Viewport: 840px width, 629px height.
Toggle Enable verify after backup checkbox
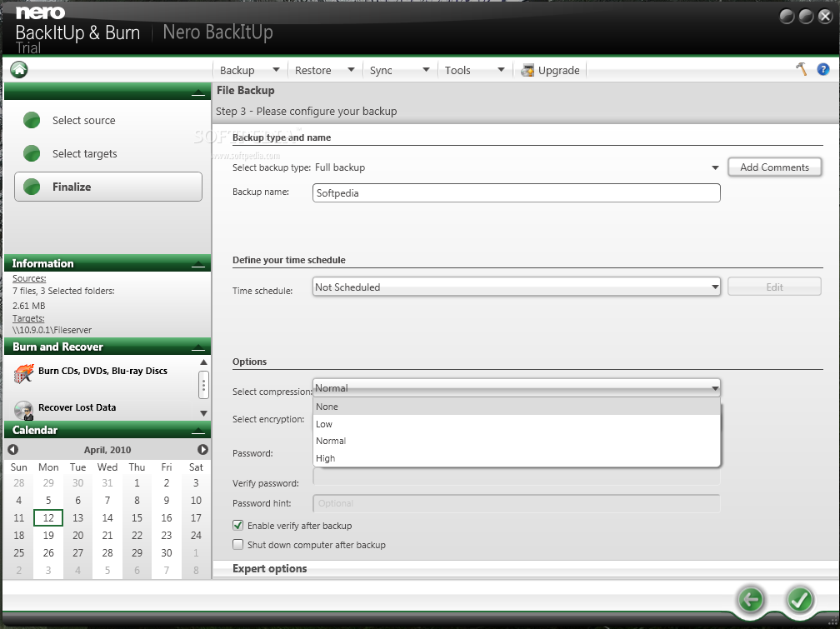(x=237, y=526)
